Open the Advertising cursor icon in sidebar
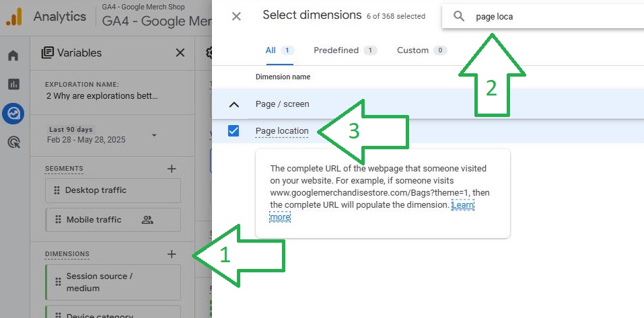This screenshot has width=644, height=318. click(x=13, y=143)
